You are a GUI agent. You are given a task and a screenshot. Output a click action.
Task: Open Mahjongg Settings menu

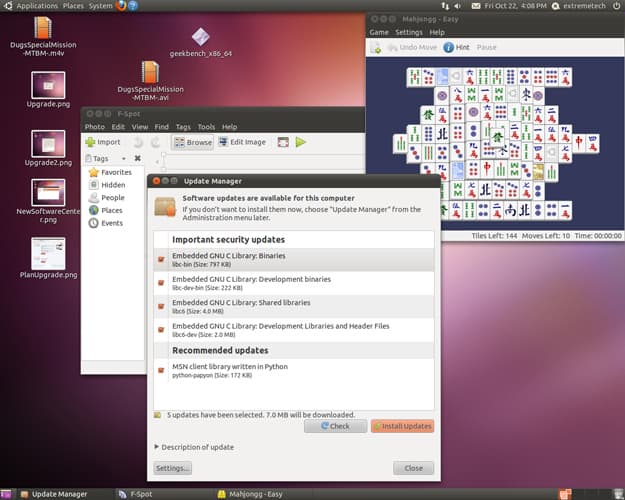pyautogui.click(x=409, y=32)
